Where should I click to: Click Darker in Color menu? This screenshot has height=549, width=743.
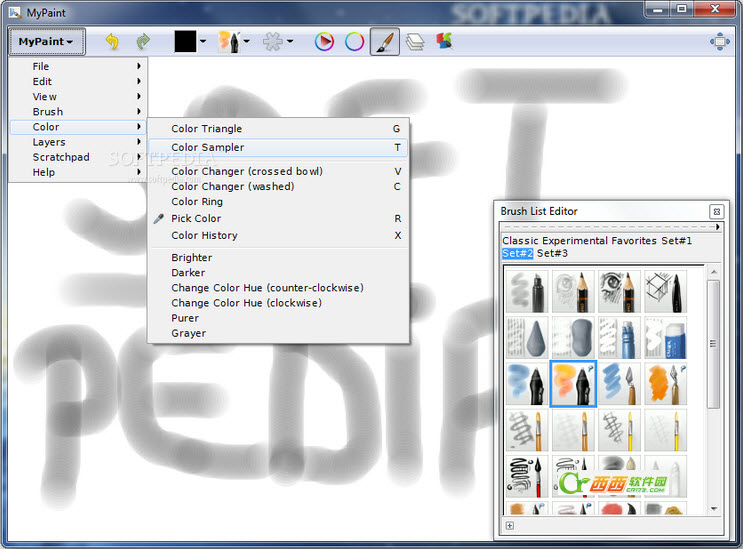pos(278,273)
